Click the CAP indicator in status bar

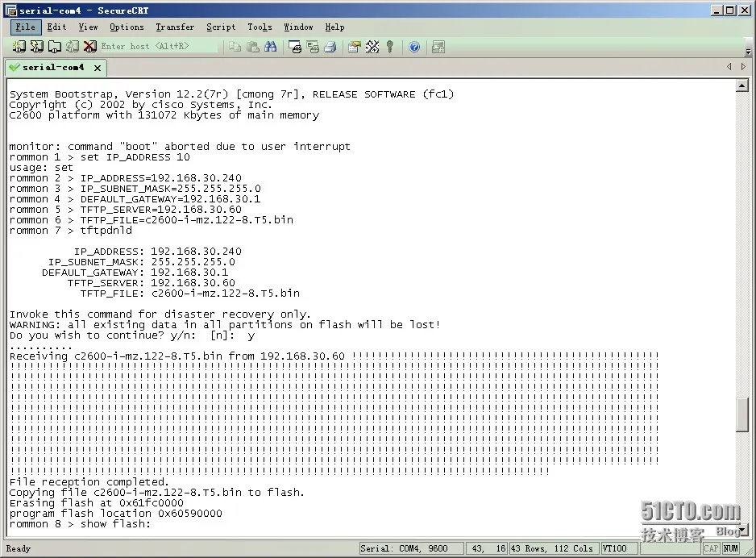click(x=711, y=548)
